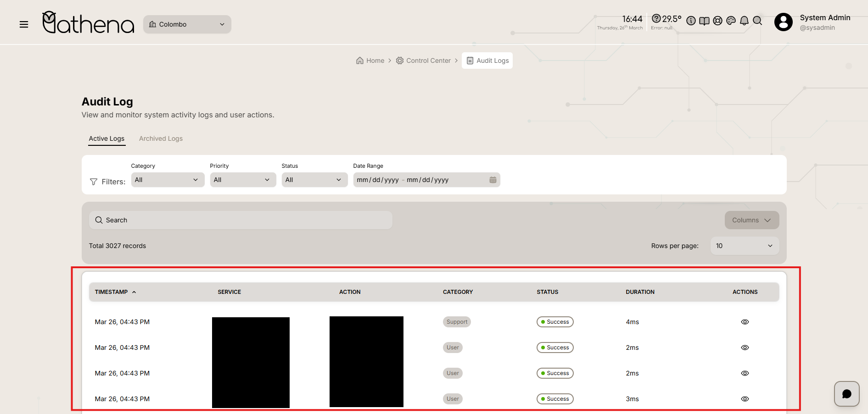Click the audit log Search field
The width and height of the screenshot is (868, 414).
(x=241, y=220)
